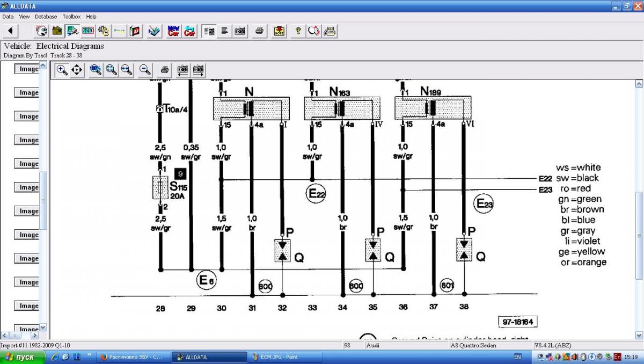This screenshot has height=364, width=644.
Task: Click the New Car icon
Action: pos(174,31)
